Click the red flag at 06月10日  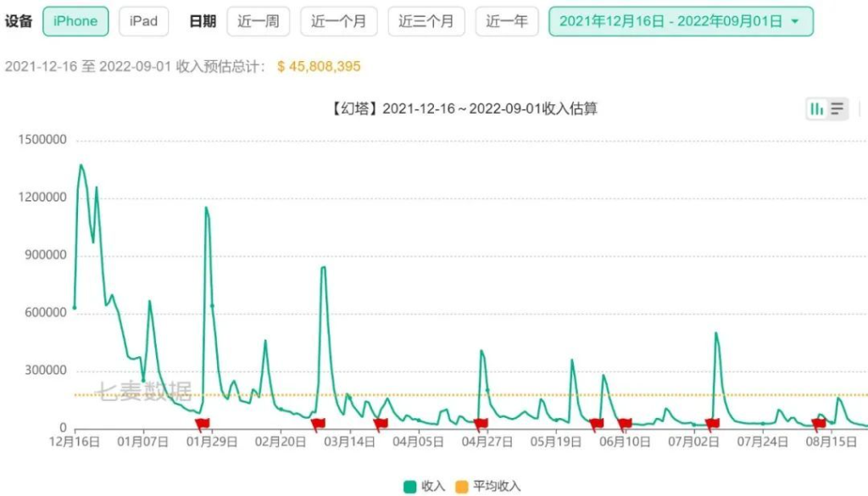pos(625,424)
